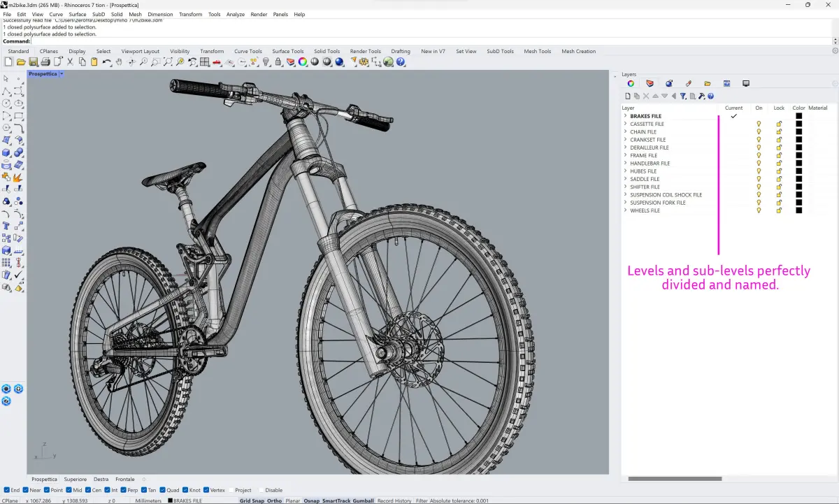
Task: Open the Transform menu in menu bar
Action: point(190,14)
